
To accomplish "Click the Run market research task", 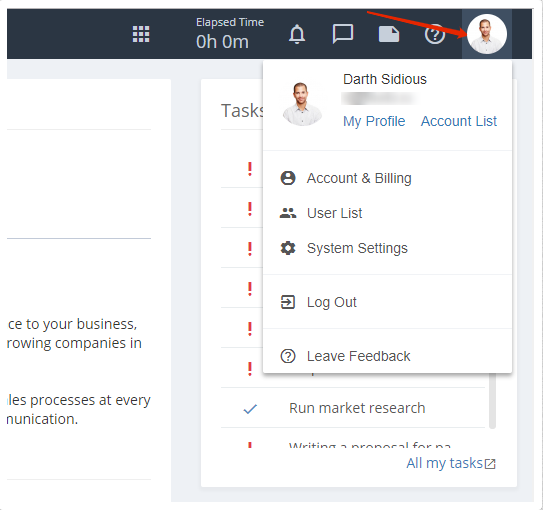I will 357,408.
